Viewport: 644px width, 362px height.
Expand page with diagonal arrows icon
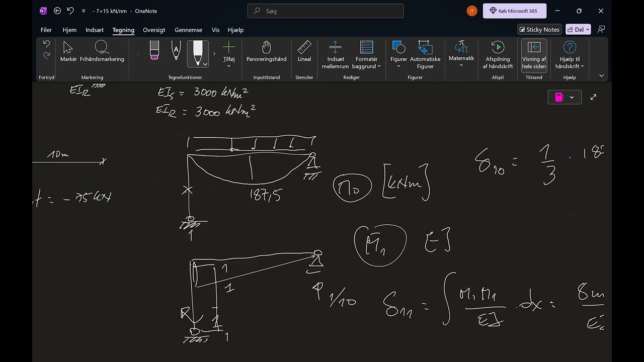point(593,97)
